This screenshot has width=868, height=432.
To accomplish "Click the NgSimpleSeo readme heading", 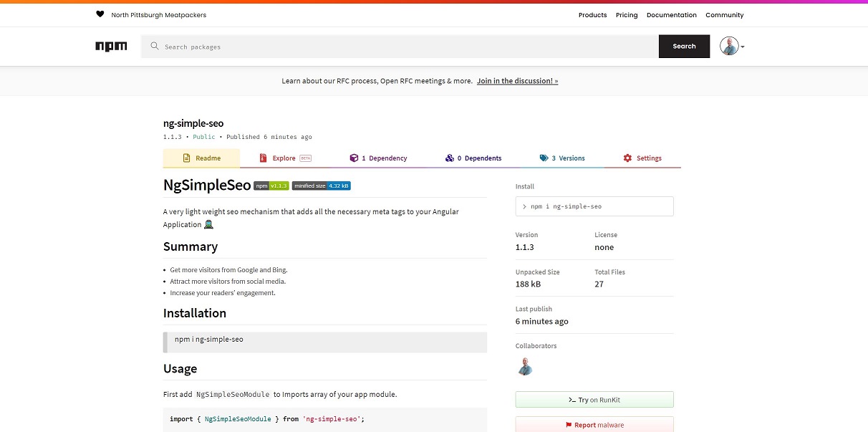I will pyautogui.click(x=207, y=186).
